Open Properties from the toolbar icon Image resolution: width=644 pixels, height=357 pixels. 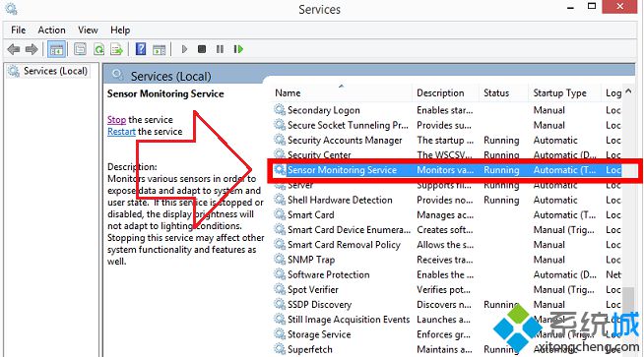[80, 49]
